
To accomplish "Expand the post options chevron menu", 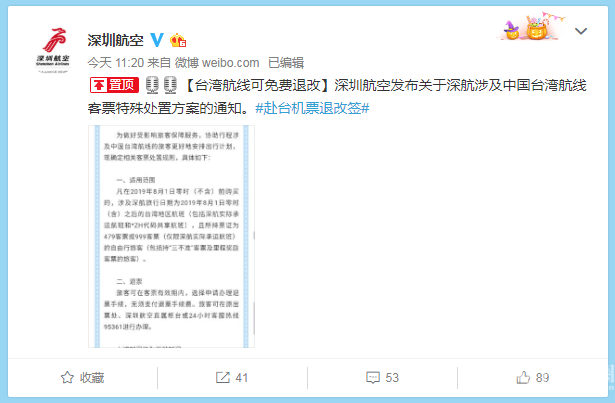I will point(581,31).
